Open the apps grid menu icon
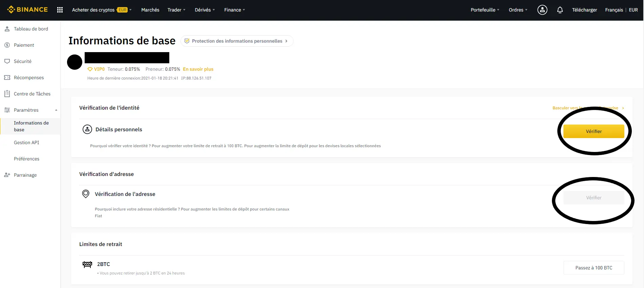This screenshot has height=288, width=644. tap(60, 10)
